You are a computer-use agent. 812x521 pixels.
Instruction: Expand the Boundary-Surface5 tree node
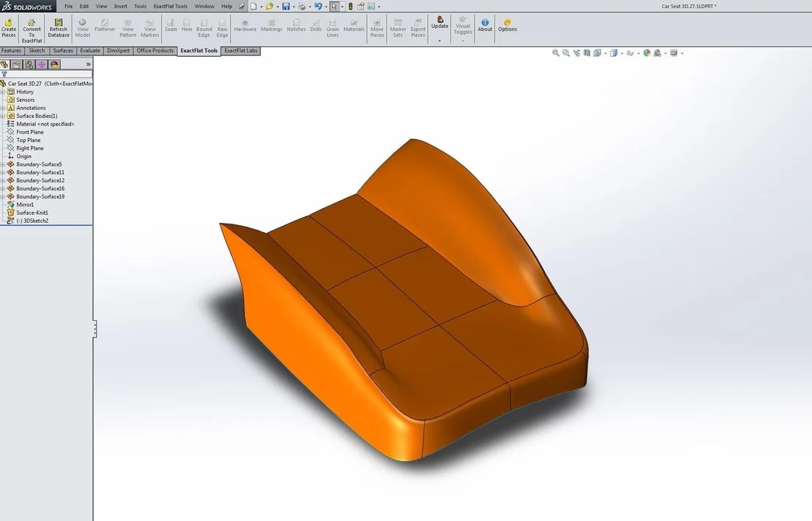point(3,164)
